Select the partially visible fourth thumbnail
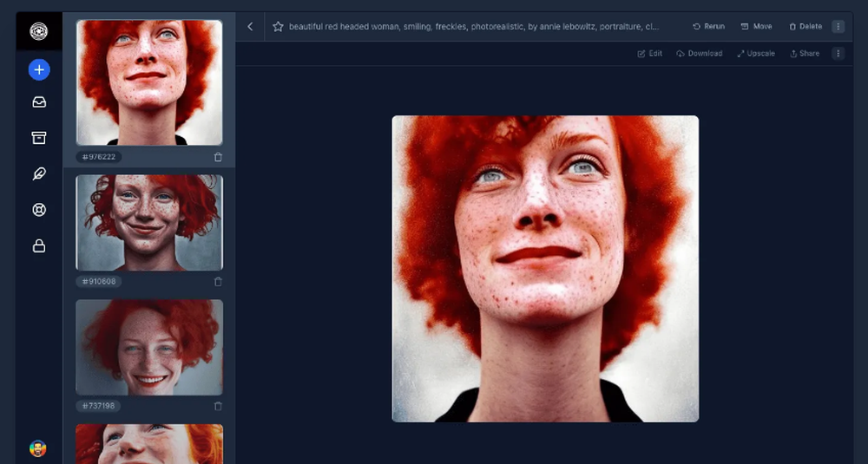 (x=149, y=443)
